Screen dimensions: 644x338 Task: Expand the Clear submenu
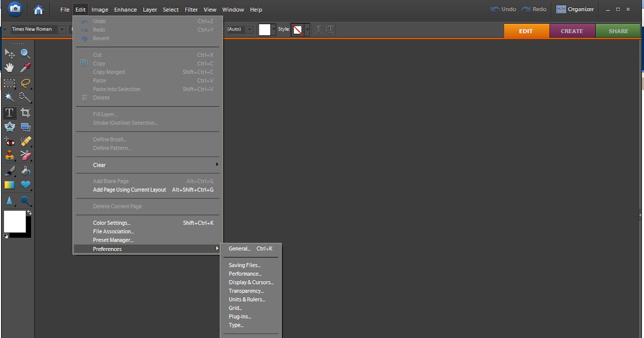point(148,165)
